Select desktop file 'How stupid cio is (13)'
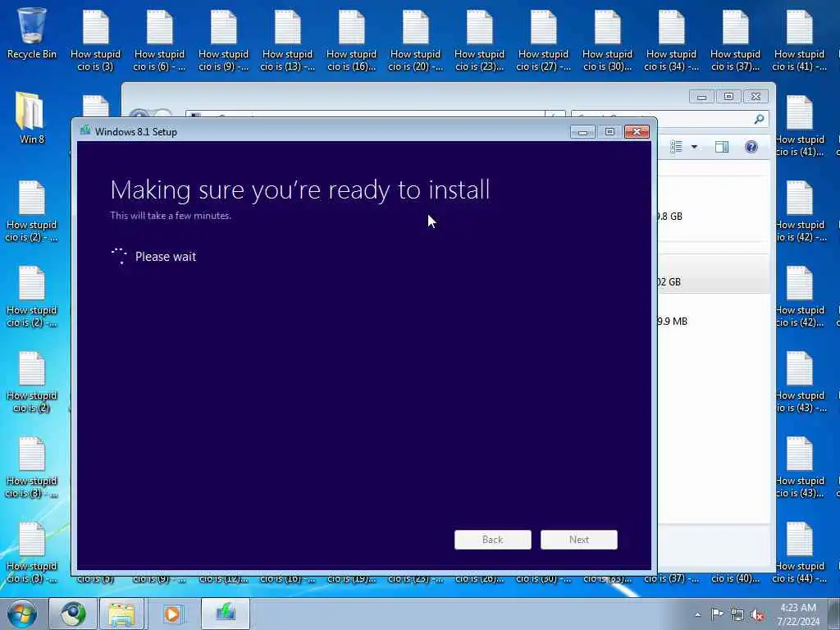840x630 pixels. coord(288,41)
